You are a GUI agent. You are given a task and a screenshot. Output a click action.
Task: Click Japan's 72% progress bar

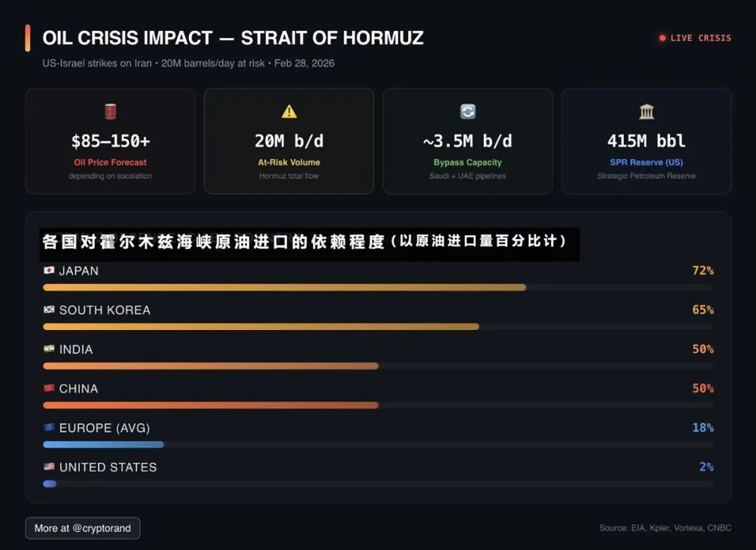(284, 287)
